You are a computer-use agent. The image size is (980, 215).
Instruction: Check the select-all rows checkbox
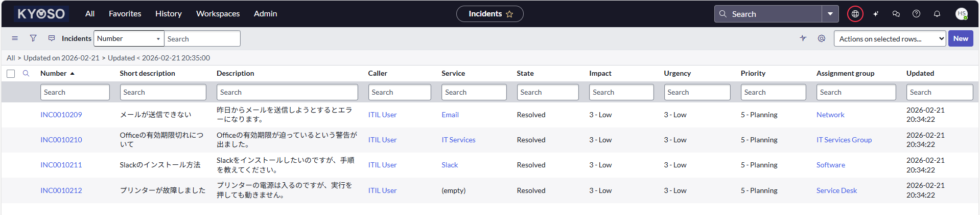[x=11, y=74]
